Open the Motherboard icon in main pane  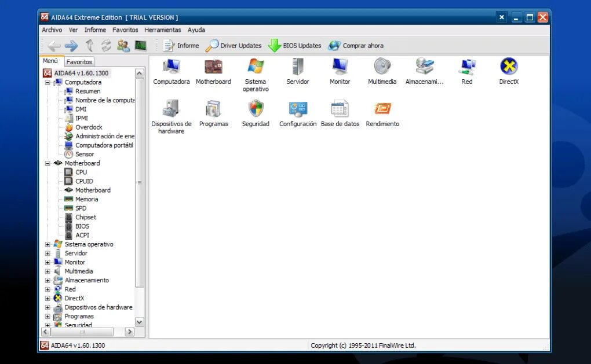point(213,67)
